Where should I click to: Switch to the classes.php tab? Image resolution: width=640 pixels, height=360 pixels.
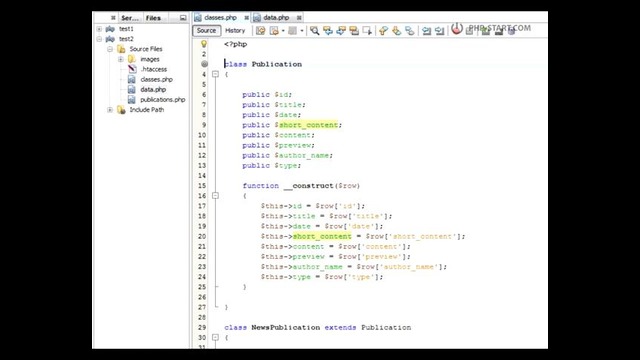coord(220,18)
